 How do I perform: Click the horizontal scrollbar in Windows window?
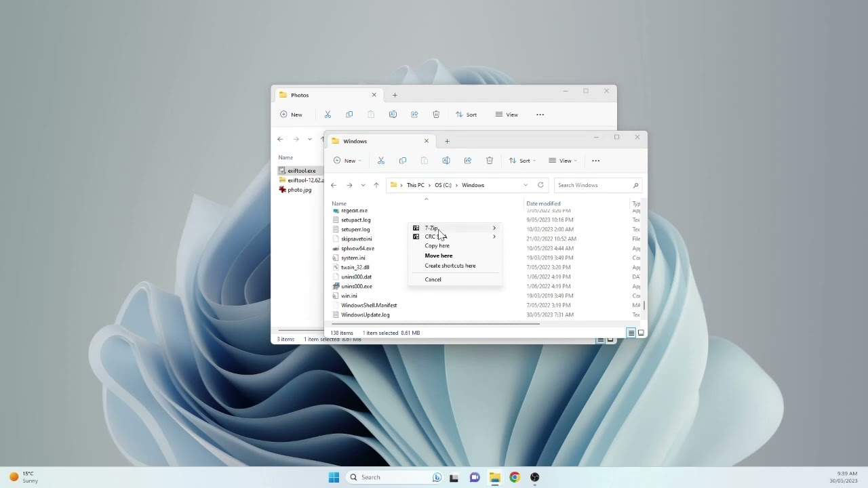pos(434,324)
